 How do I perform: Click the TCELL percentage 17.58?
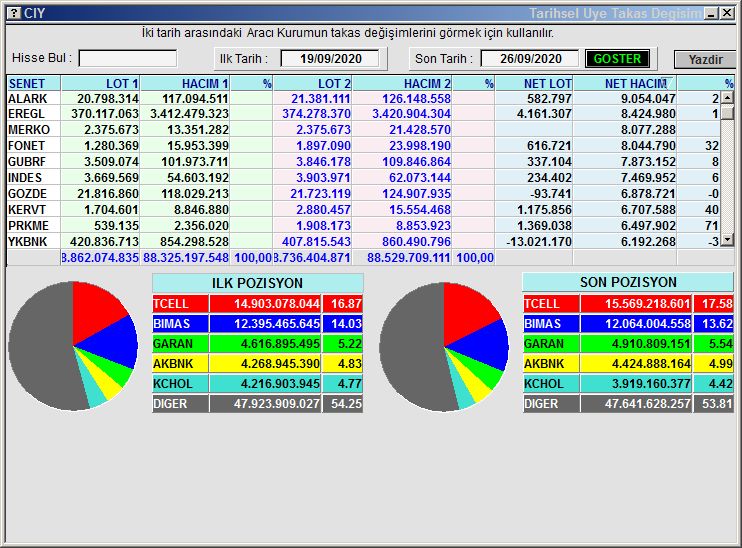[x=717, y=303]
